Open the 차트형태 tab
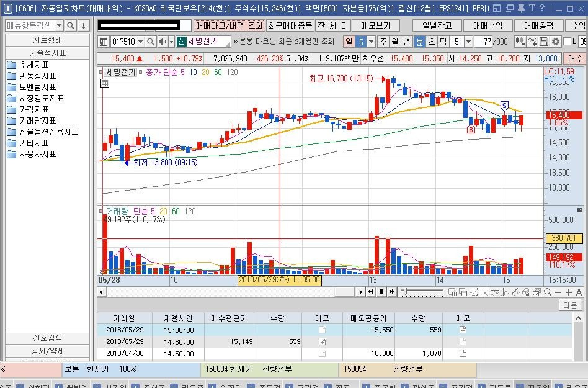The height and width of the screenshot is (388, 588). 47,40
